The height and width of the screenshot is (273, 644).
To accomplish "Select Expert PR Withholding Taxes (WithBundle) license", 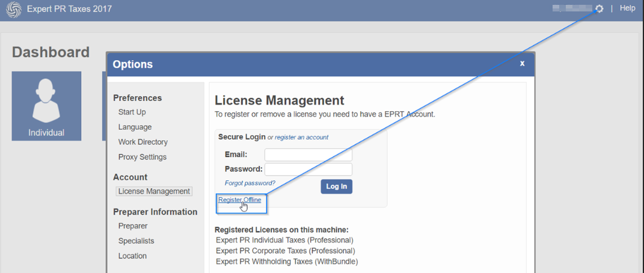I will point(287,262).
